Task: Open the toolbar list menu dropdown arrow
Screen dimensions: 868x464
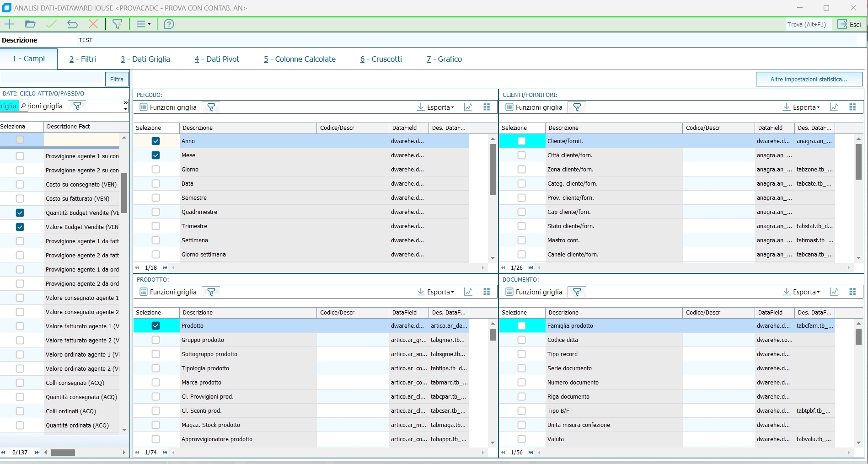Action: [x=149, y=25]
